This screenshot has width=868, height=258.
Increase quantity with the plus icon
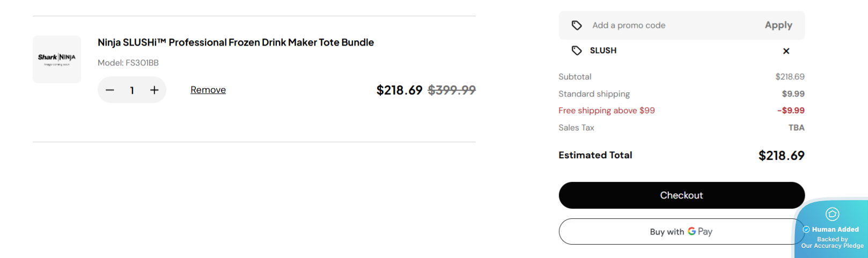(155, 90)
